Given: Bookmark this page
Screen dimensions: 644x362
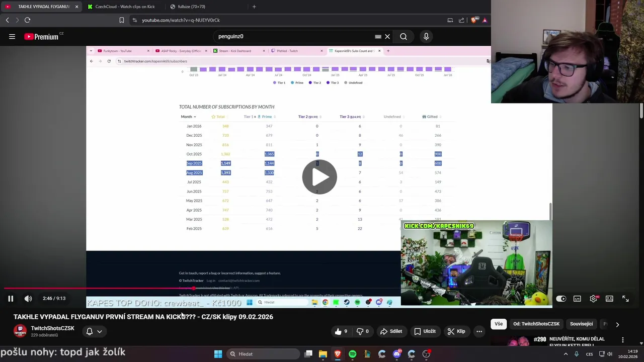Looking at the screenshot, I should (x=122, y=20).
